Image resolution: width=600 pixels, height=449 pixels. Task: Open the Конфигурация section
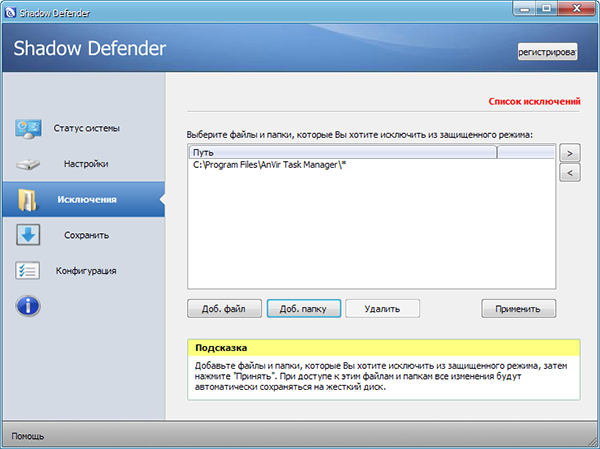pos(86,271)
